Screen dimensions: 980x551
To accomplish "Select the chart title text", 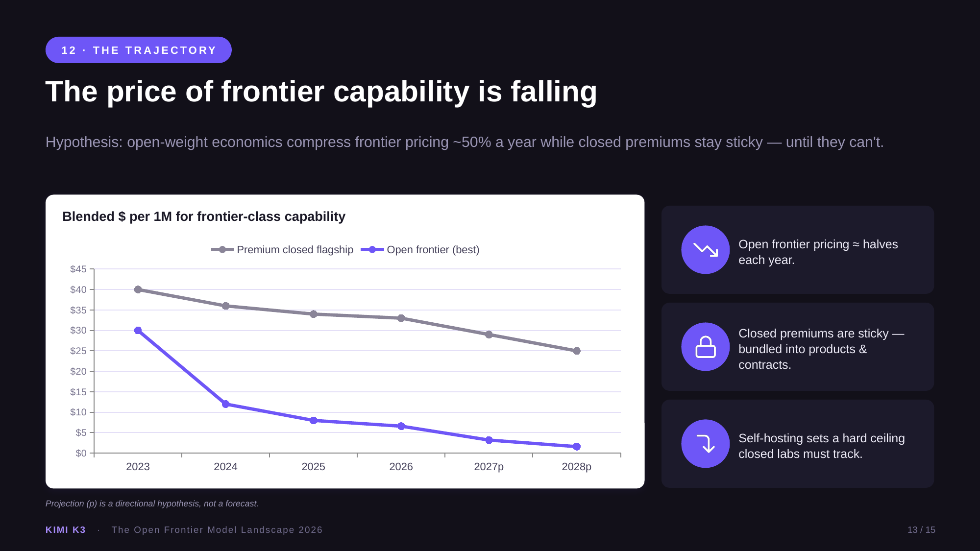I will click(x=204, y=216).
